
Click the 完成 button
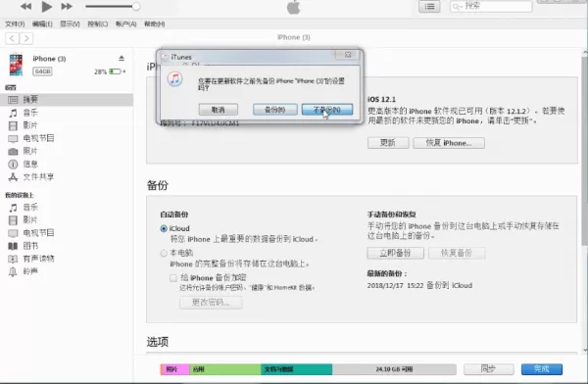pyautogui.click(x=542, y=369)
